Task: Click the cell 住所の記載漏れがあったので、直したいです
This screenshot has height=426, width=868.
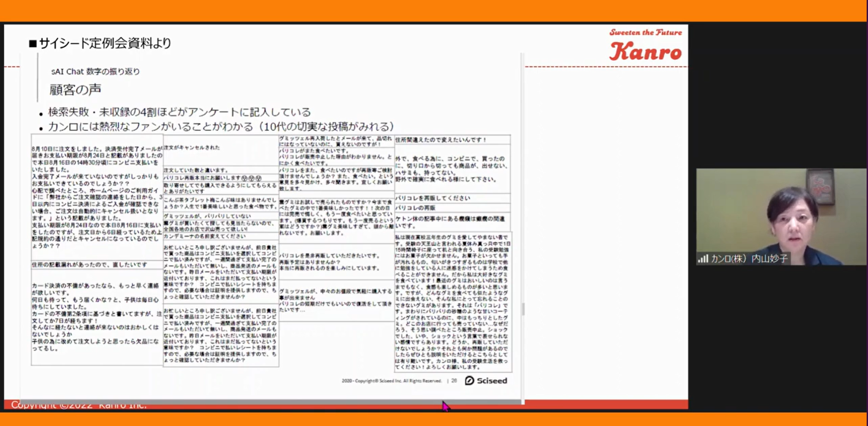Action: click(97, 264)
